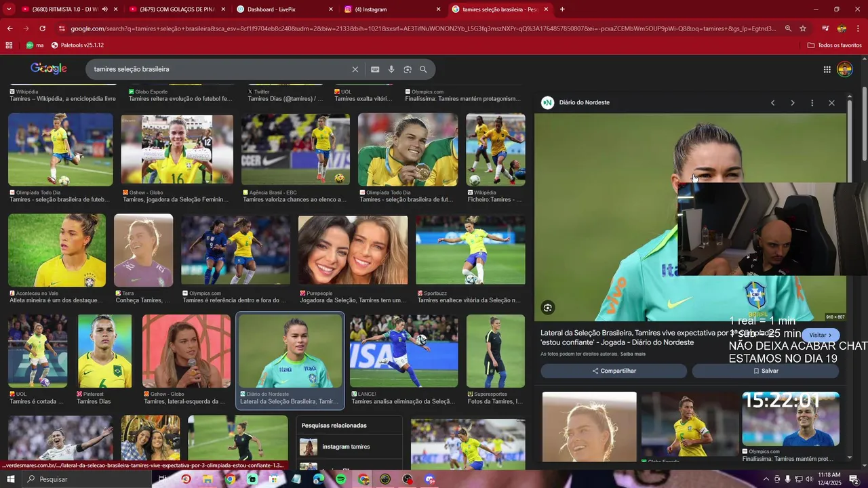This screenshot has height=488, width=868.
Task: Close the Instagram tab
Action: [438, 9]
